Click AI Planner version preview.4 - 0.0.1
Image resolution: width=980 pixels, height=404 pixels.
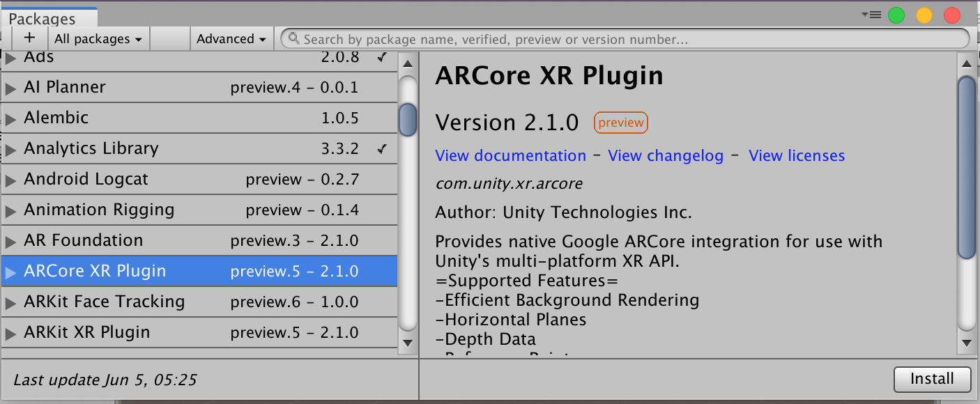(x=294, y=88)
